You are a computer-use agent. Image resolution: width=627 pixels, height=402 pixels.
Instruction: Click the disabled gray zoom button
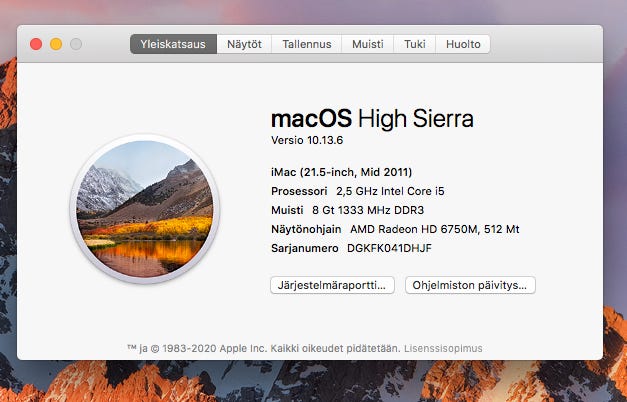[76, 44]
